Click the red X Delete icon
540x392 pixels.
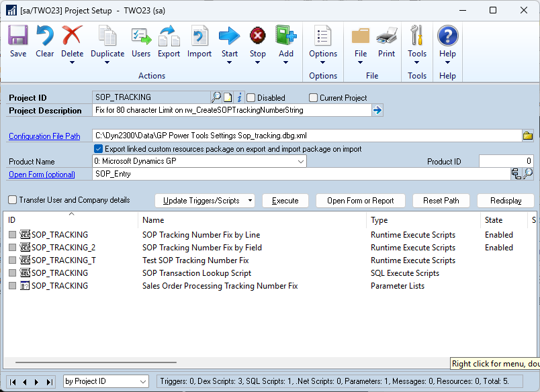click(73, 35)
